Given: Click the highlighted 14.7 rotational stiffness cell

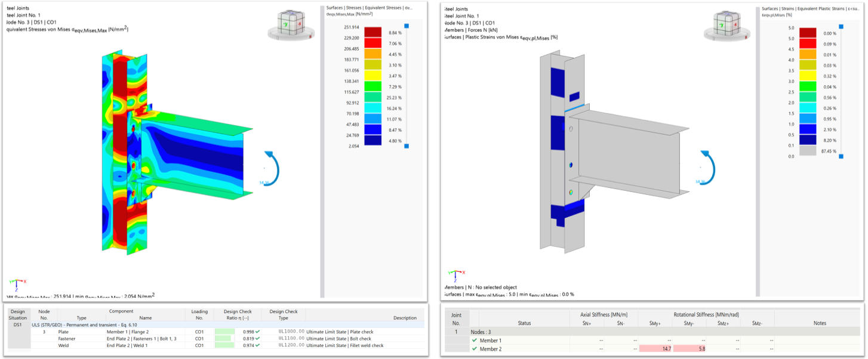Looking at the screenshot, I should click(x=655, y=348).
